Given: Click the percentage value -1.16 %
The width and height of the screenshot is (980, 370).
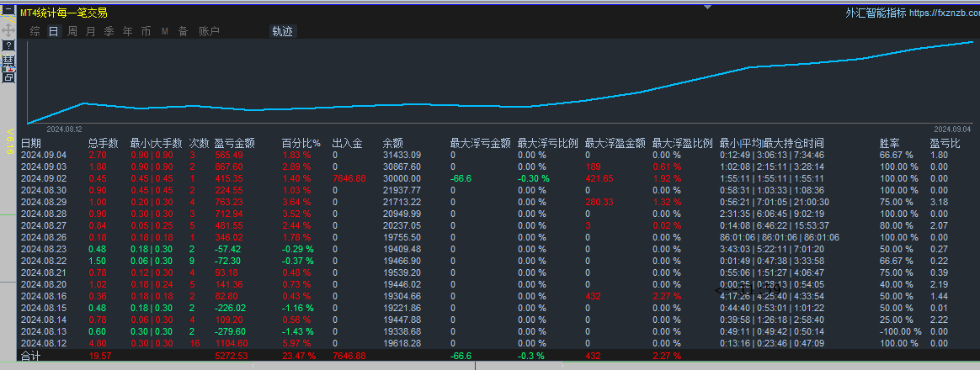Looking at the screenshot, I should [x=298, y=308].
